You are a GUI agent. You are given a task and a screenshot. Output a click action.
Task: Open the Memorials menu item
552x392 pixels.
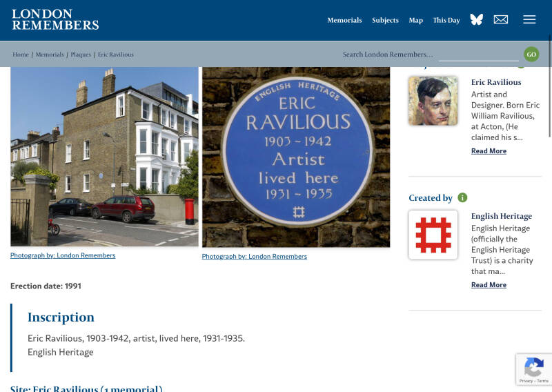point(344,20)
